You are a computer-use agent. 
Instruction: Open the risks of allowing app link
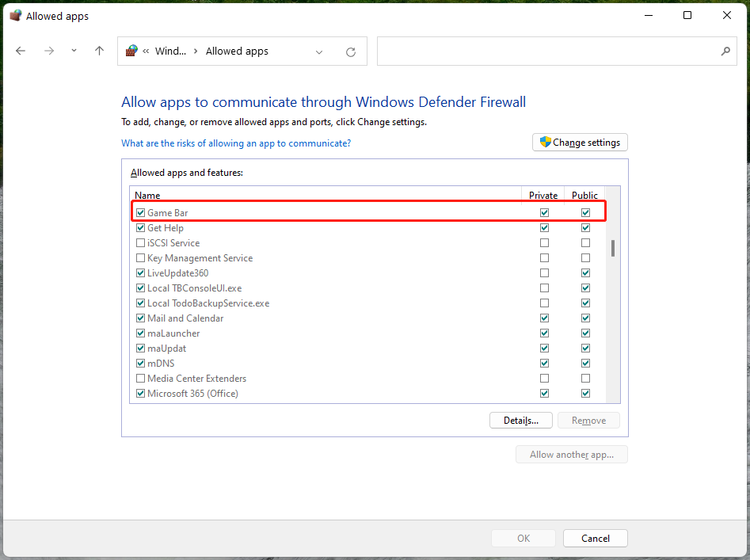pos(235,143)
